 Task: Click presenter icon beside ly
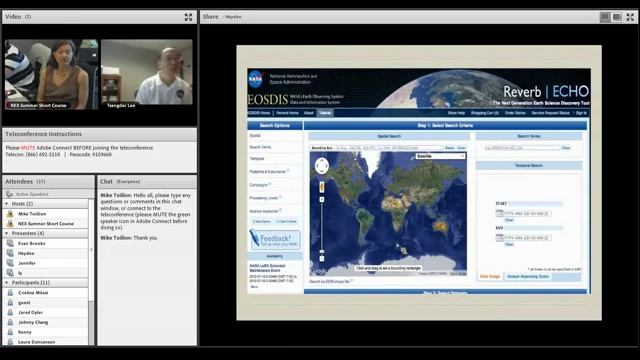[10, 273]
